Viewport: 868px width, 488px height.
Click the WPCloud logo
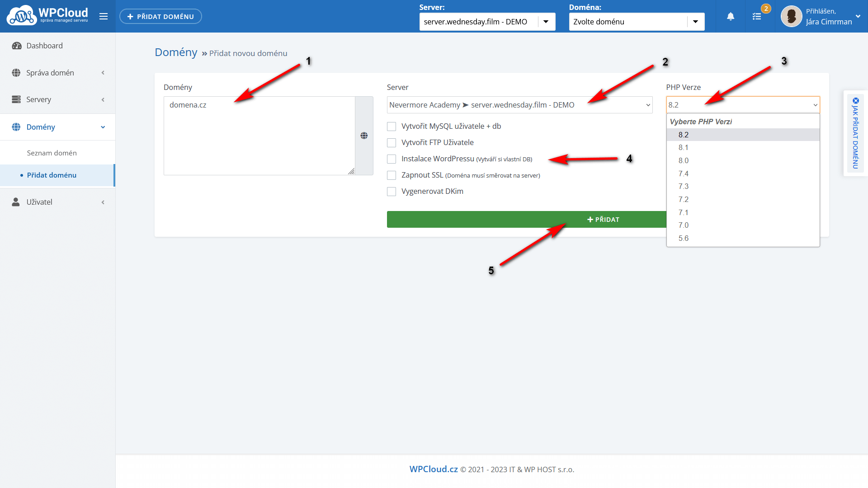[47, 16]
